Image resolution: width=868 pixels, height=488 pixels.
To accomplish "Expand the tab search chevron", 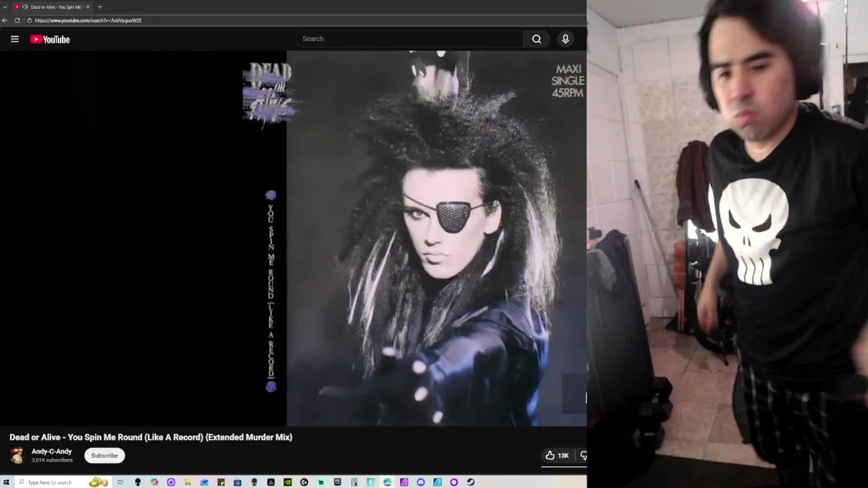I will tap(5, 7).
